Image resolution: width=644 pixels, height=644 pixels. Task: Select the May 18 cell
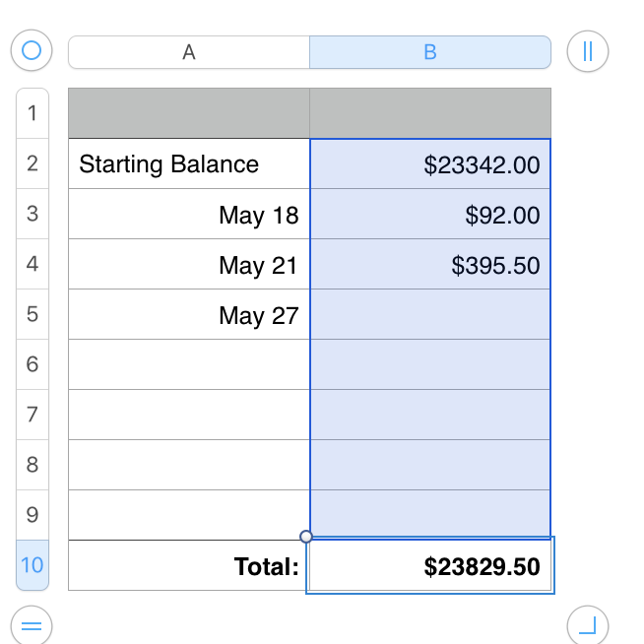[x=189, y=215]
